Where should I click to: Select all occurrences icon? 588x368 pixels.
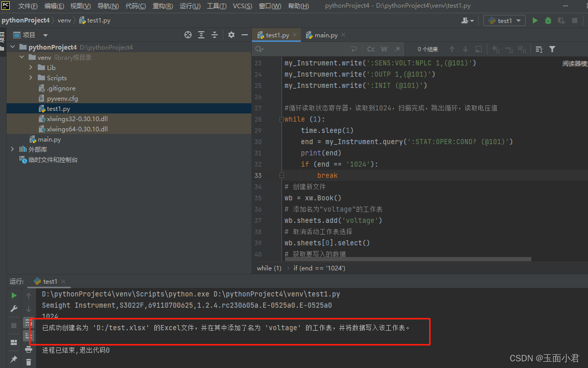coord(522,49)
